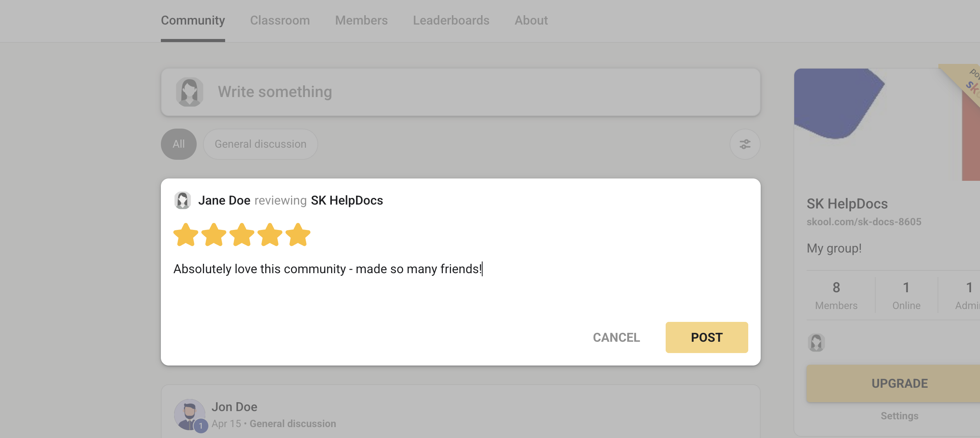Click the Upgrade button
The image size is (980, 438).
900,383
